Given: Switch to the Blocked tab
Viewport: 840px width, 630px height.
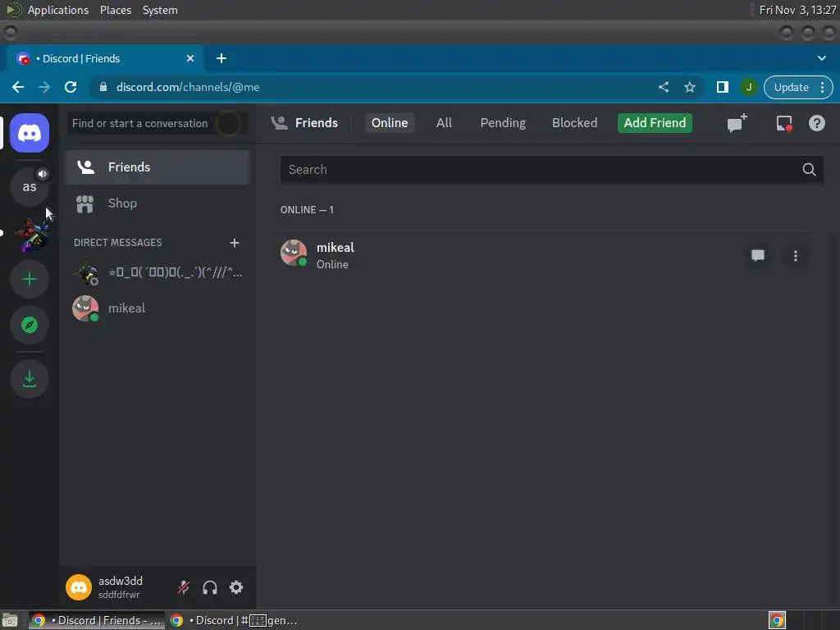Looking at the screenshot, I should [574, 123].
